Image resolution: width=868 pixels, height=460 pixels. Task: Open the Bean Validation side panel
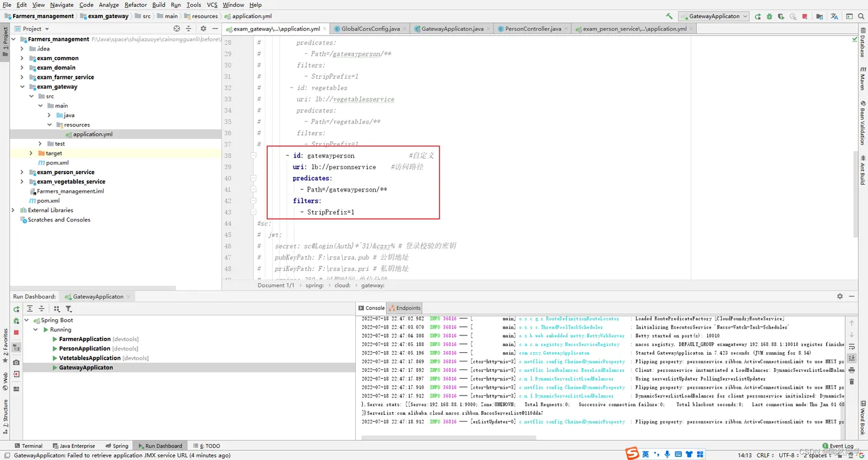[862, 122]
